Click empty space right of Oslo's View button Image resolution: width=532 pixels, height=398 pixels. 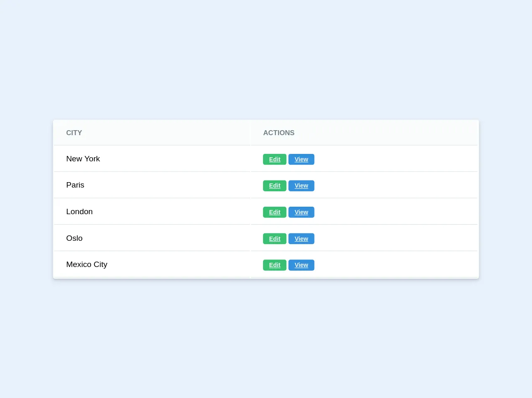point(395,239)
